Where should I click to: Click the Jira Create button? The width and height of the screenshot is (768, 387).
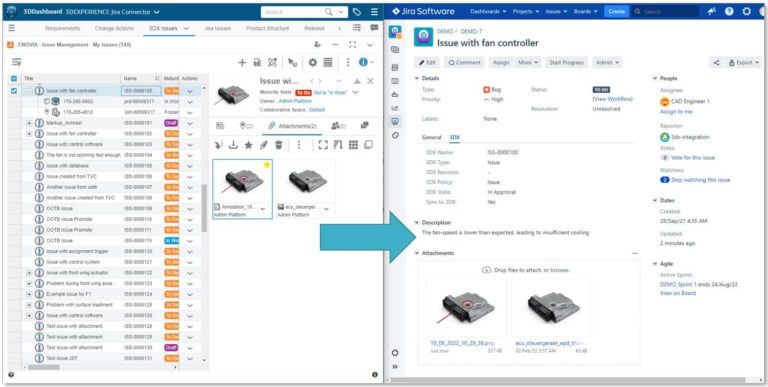click(x=617, y=11)
